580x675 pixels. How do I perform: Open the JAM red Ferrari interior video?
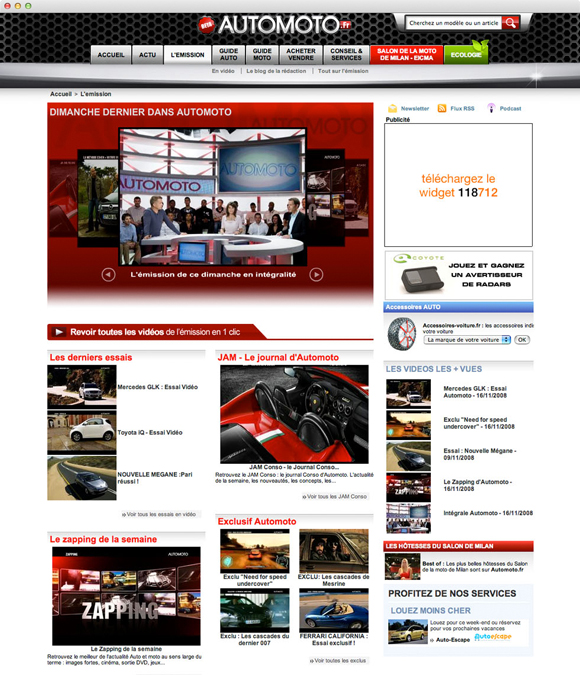point(294,414)
